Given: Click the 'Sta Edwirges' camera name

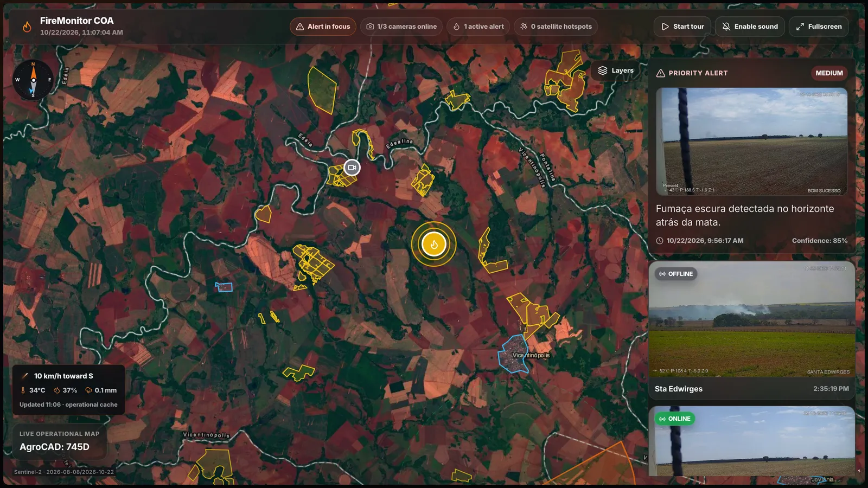Looking at the screenshot, I should click(x=678, y=389).
